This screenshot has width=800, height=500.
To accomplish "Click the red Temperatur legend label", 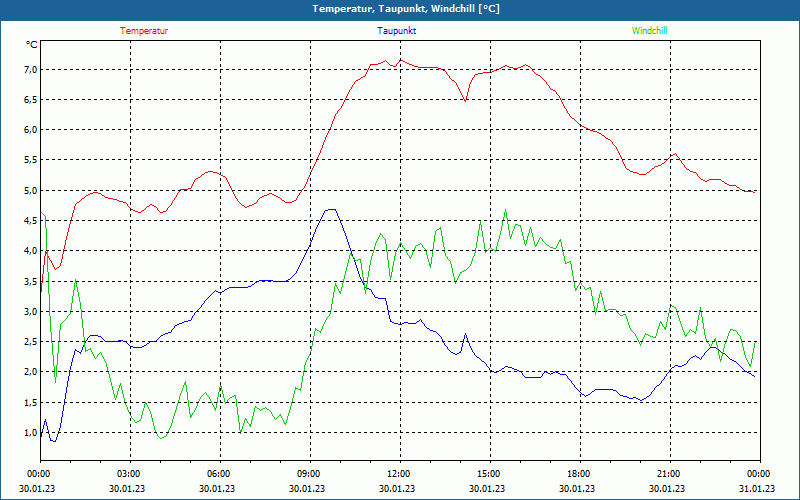I will [144, 31].
